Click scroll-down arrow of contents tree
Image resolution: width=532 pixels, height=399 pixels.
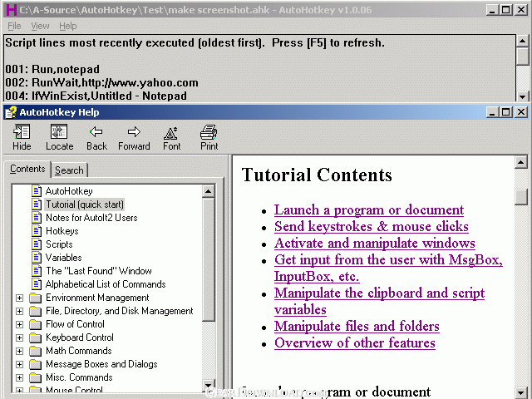point(208,384)
